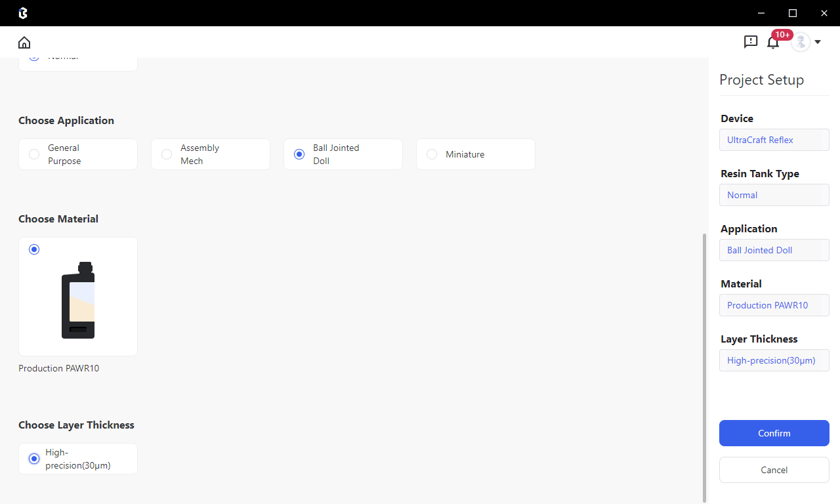Select Assembly Mech application

coord(167,154)
